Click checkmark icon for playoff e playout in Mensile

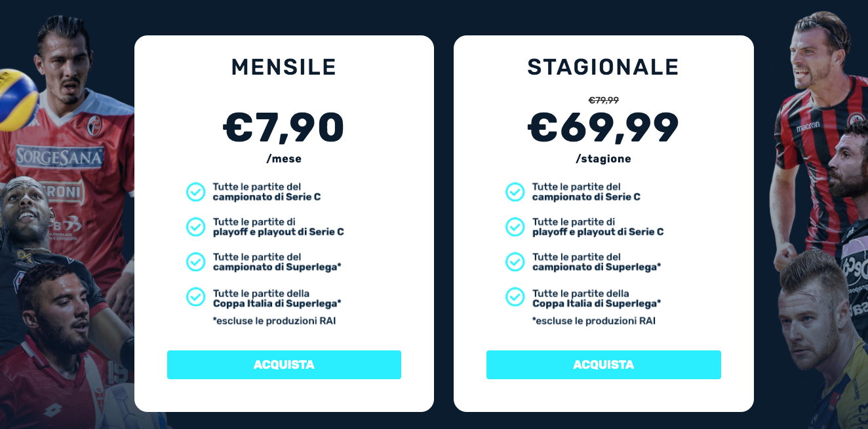click(196, 227)
